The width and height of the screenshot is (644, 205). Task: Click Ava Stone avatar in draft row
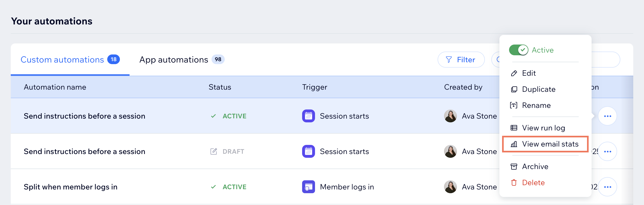click(450, 152)
